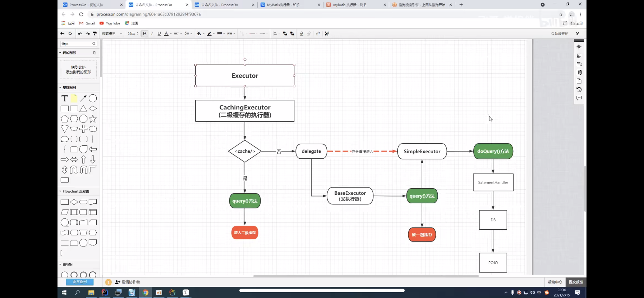The height and width of the screenshot is (298, 644).
Task: Open the blank page settings icon
Action: point(579,81)
